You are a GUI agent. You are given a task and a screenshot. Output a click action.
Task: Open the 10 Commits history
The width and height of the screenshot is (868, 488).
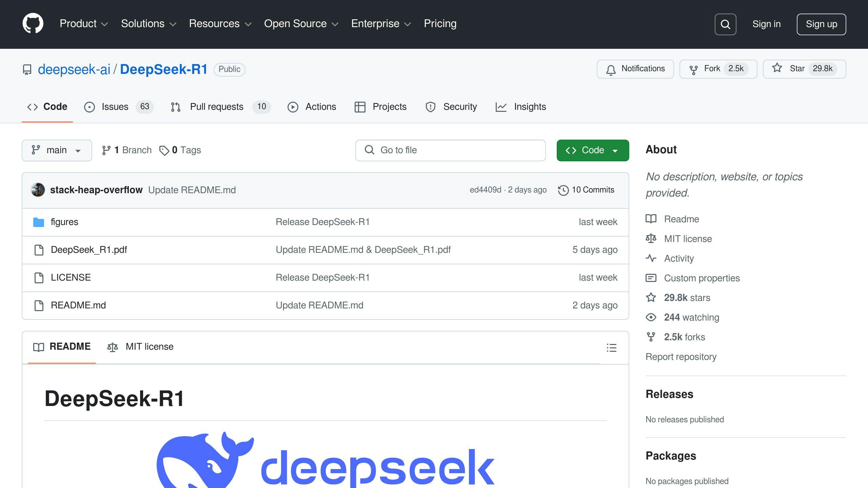pos(586,190)
